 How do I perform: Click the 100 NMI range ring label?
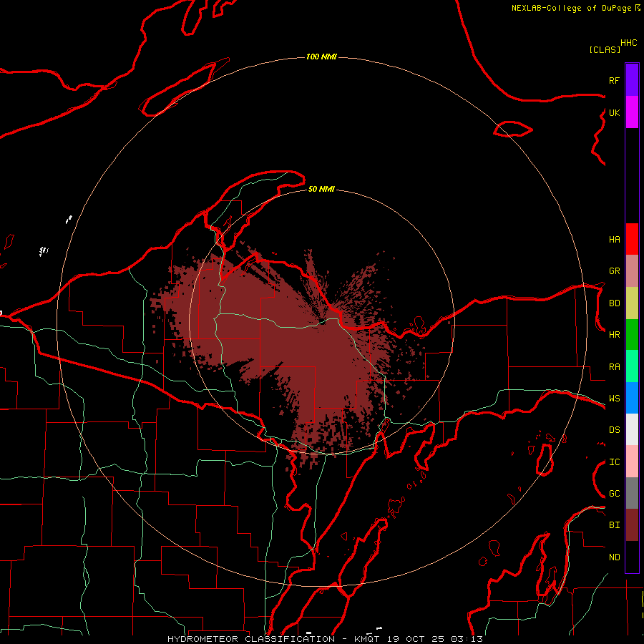tap(321, 57)
